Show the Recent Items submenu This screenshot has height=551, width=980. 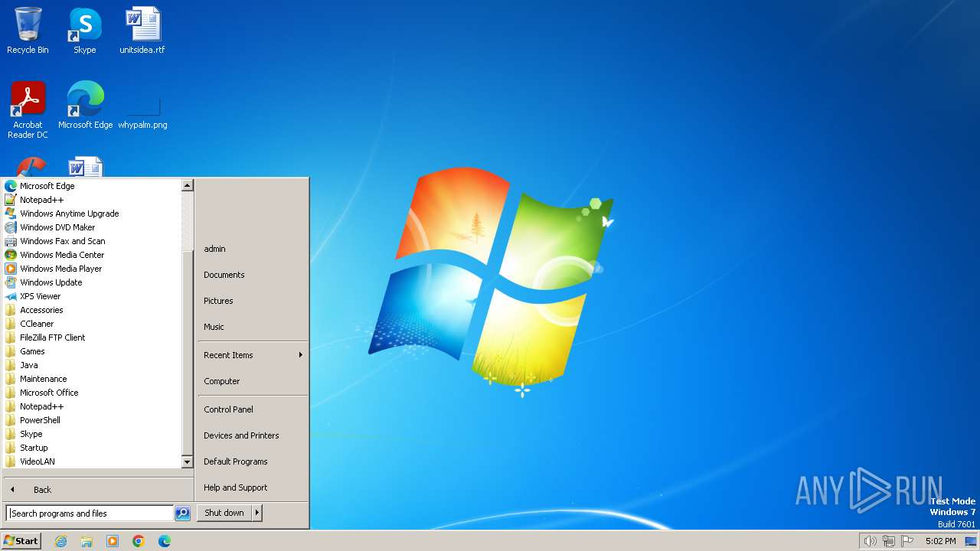(253, 355)
